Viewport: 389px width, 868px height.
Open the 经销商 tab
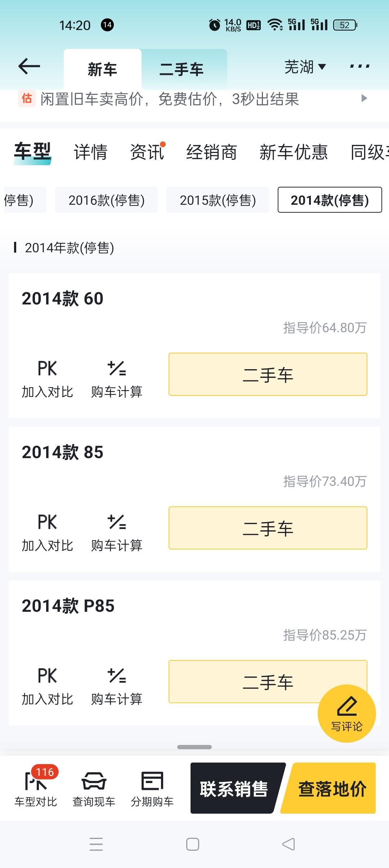coord(211,152)
